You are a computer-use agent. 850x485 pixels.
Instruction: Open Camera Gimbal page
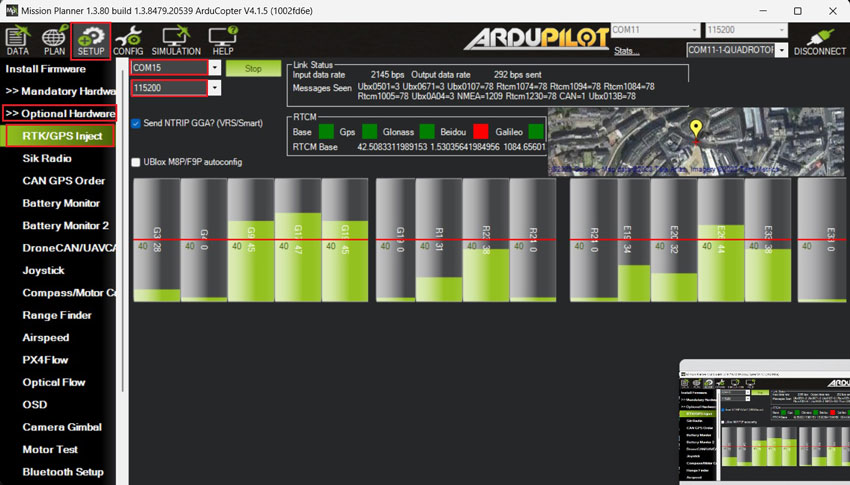click(62, 427)
